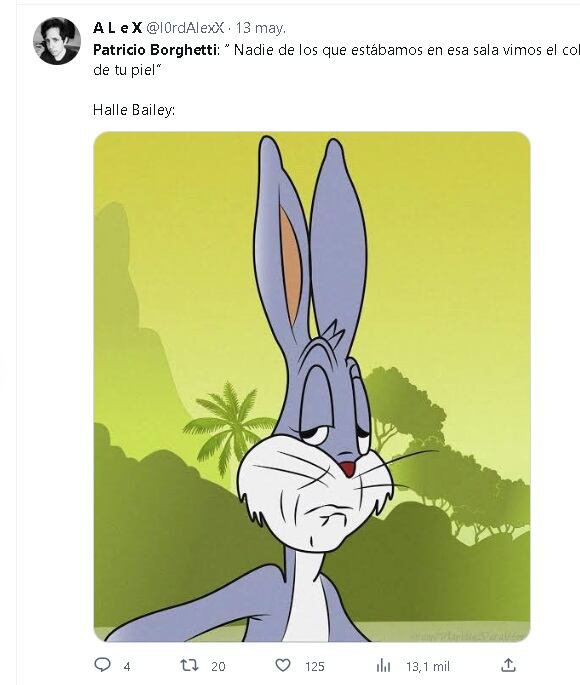Open the Bugs Bunny image attachment
Image resolution: width=580 pixels, height=685 pixels.
[x=312, y=387]
